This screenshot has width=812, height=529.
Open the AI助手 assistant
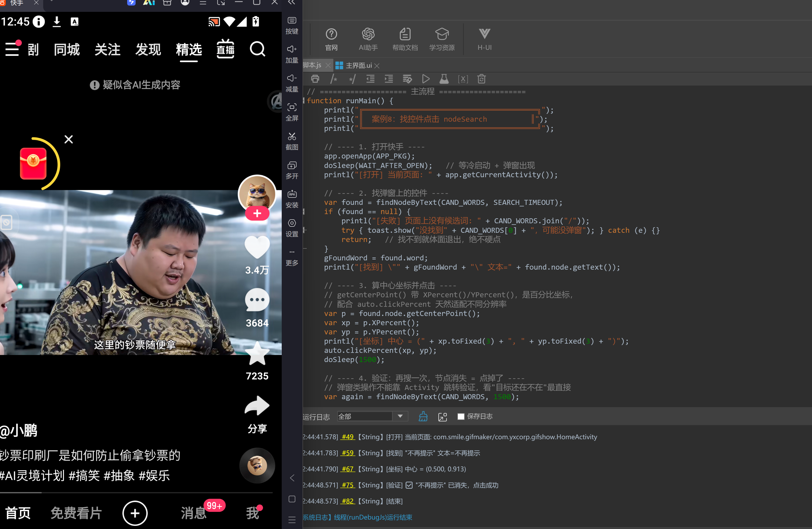(x=368, y=39)
